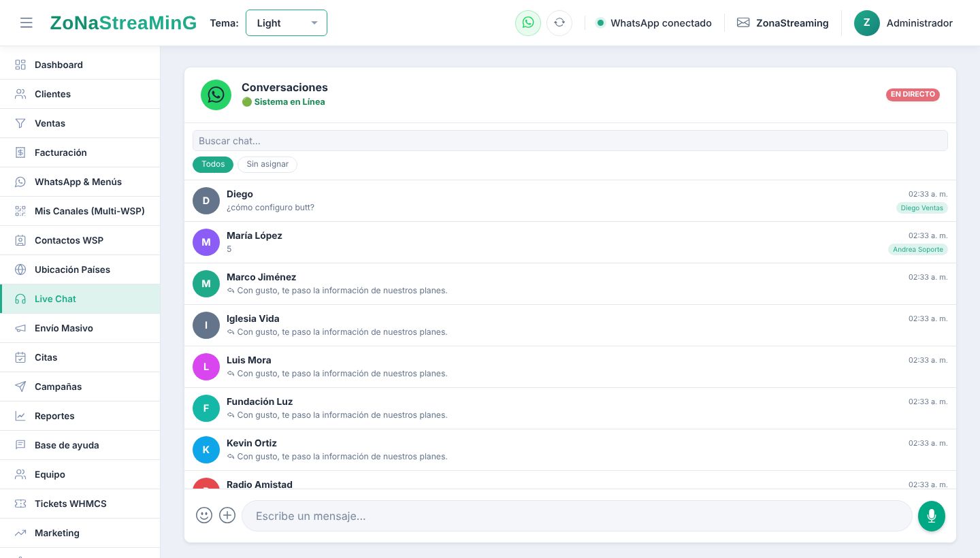The width and height of the screenshot is (980, 558).
Task: Click the Citas calendar icon
Action: pyautogui.click(x=20, y=357)
